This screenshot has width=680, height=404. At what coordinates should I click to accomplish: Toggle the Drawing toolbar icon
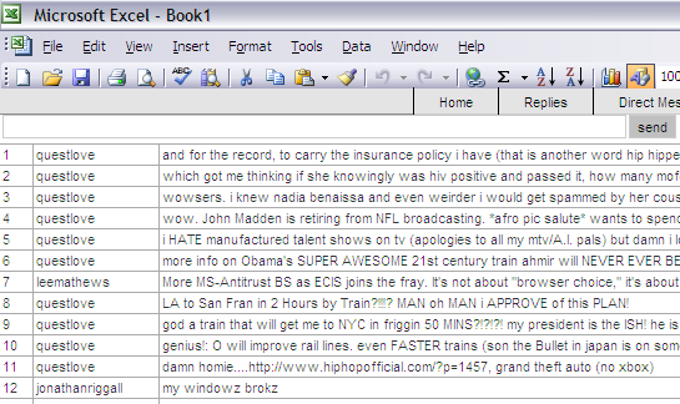coord(640,77)
